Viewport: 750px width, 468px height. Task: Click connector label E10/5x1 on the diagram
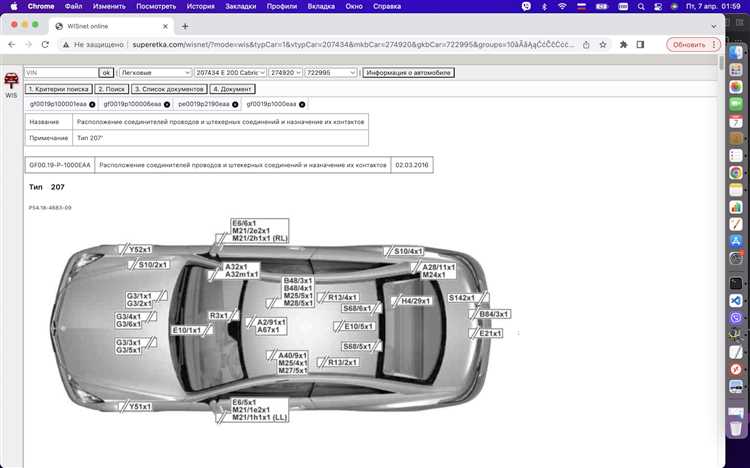(360, 326)
